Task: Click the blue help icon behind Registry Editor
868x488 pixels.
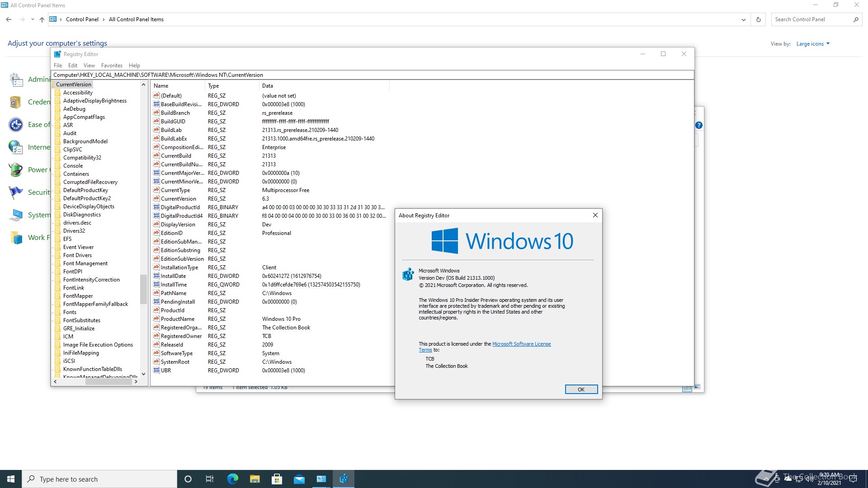Action: [x=699, y=125]
